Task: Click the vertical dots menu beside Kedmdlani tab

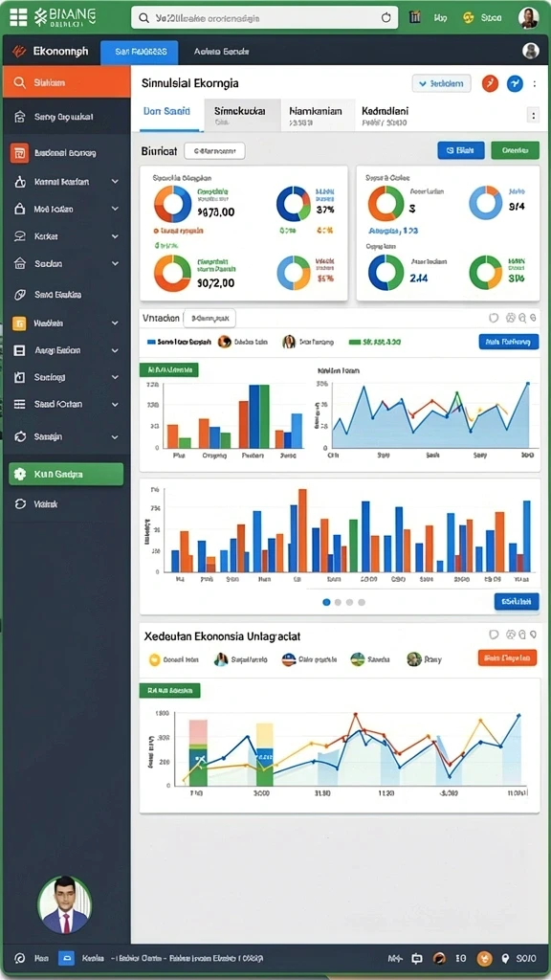Action: [533, 115]
